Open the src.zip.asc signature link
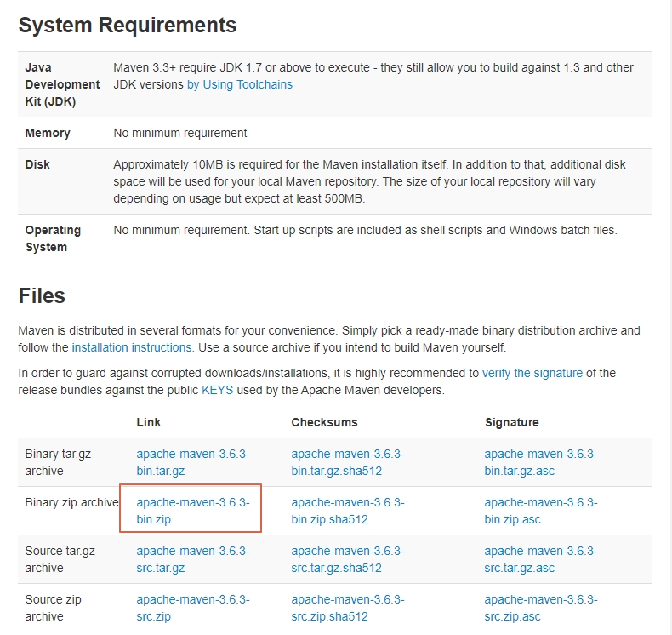 (541, 608)
